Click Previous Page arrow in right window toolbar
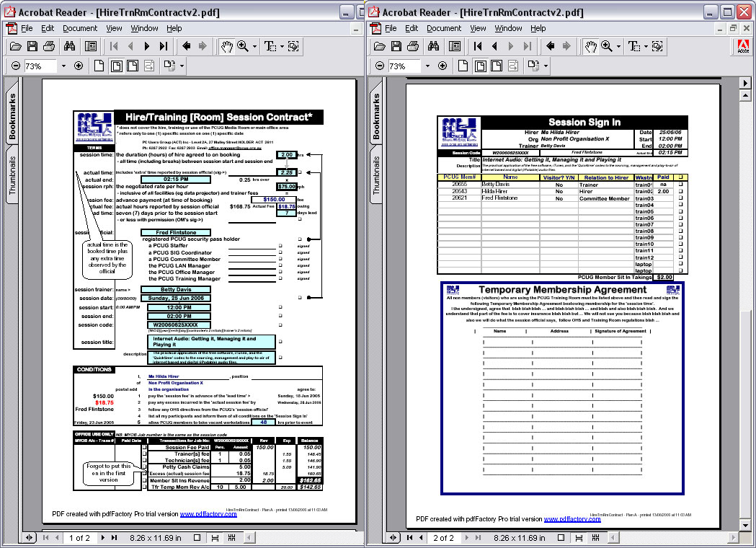 pos(494,46)
